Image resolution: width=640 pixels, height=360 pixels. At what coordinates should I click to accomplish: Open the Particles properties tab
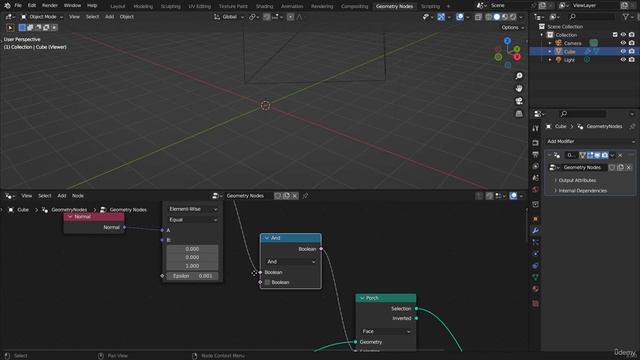[x=536, y=242]
